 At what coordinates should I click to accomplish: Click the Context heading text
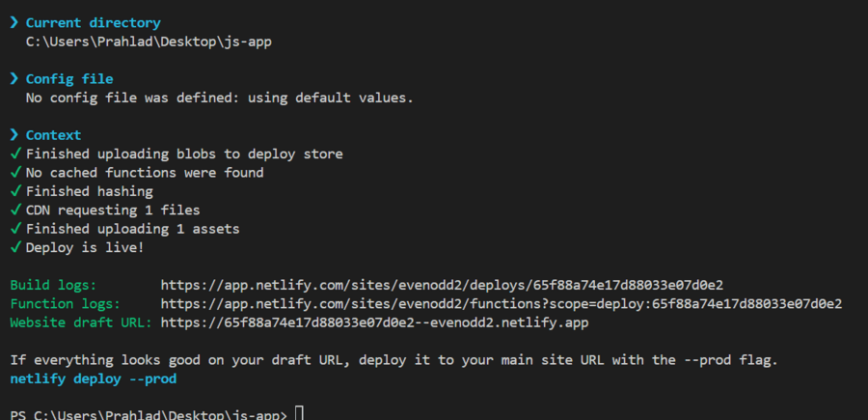[x=53, y=135]
